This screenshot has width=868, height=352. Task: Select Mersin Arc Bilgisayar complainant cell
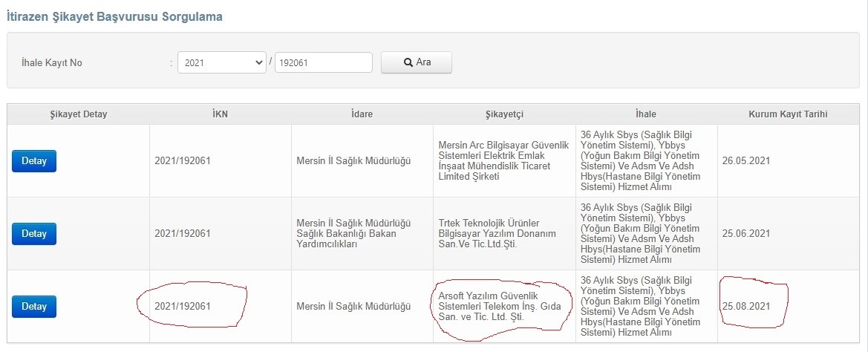[503, 160]
